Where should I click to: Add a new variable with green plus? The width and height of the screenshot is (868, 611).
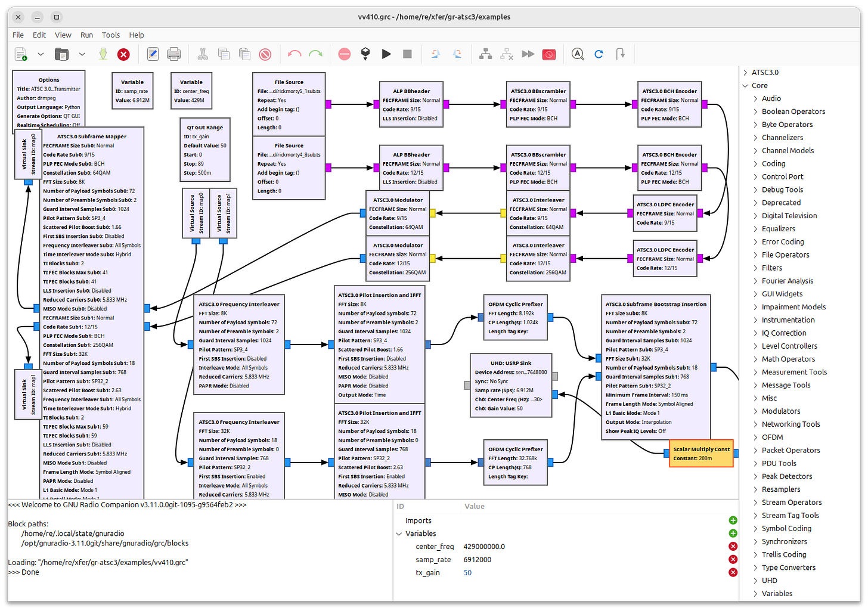coord(733,534)
